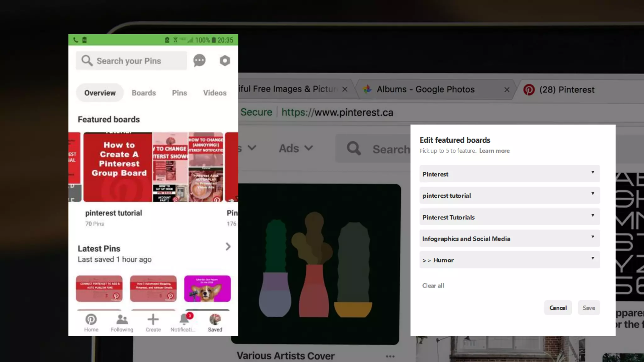Open the Saved profile icon
The image size is (644, 362).
[215, 320]
